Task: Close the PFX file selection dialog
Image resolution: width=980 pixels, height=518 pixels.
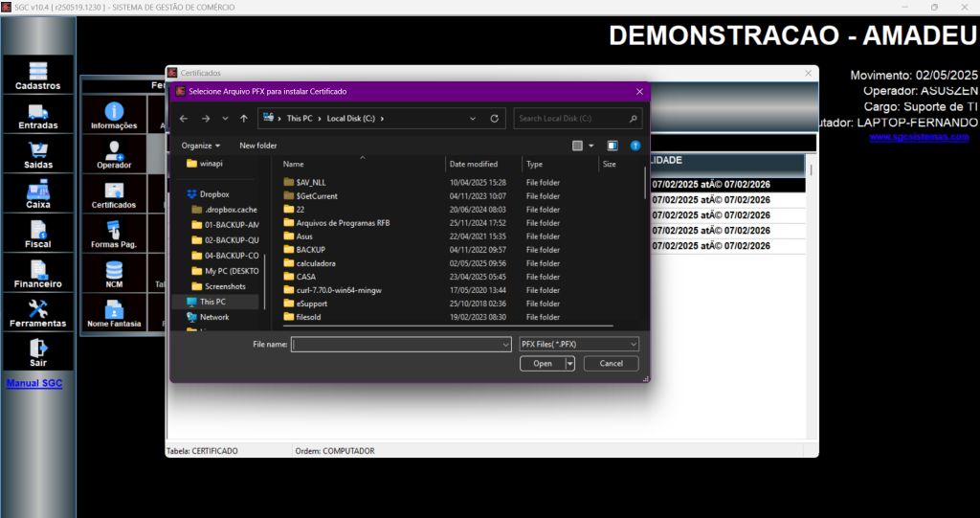Action: tap(639, 91)
